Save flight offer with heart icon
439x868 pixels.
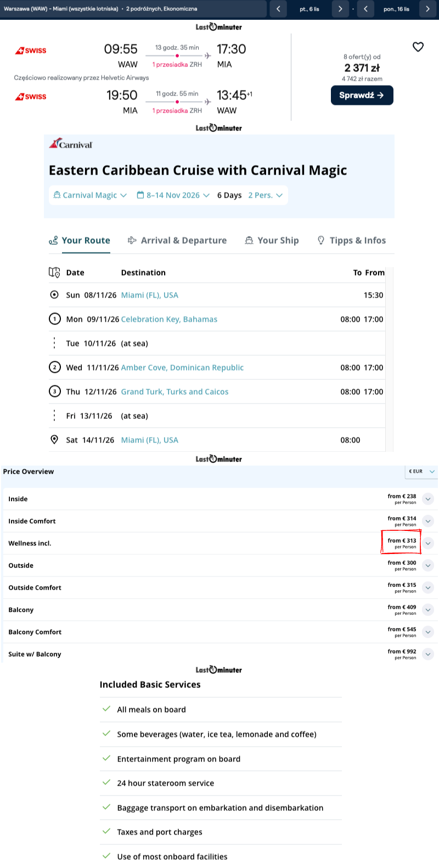click(418, 47)
